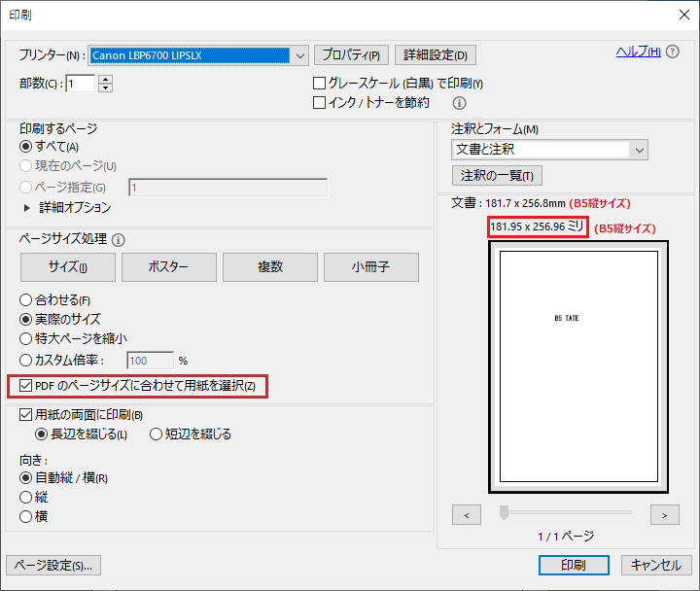Click the info icon next to ページサイズ処理

(x=119, y=239)
